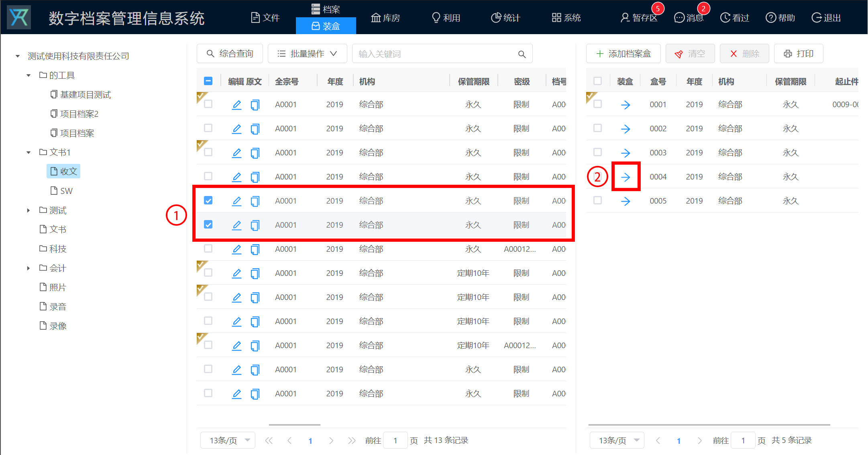Viewport: 868px width, 455px height.
Task: Open the box table 13条/页 page-size dropdown
Action: (617, 441)
